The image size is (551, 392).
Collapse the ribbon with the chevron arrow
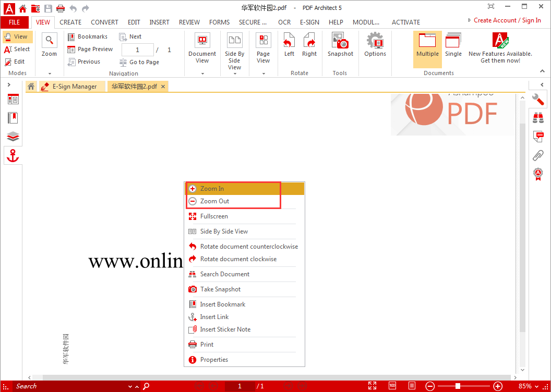(x=542, y=71)
